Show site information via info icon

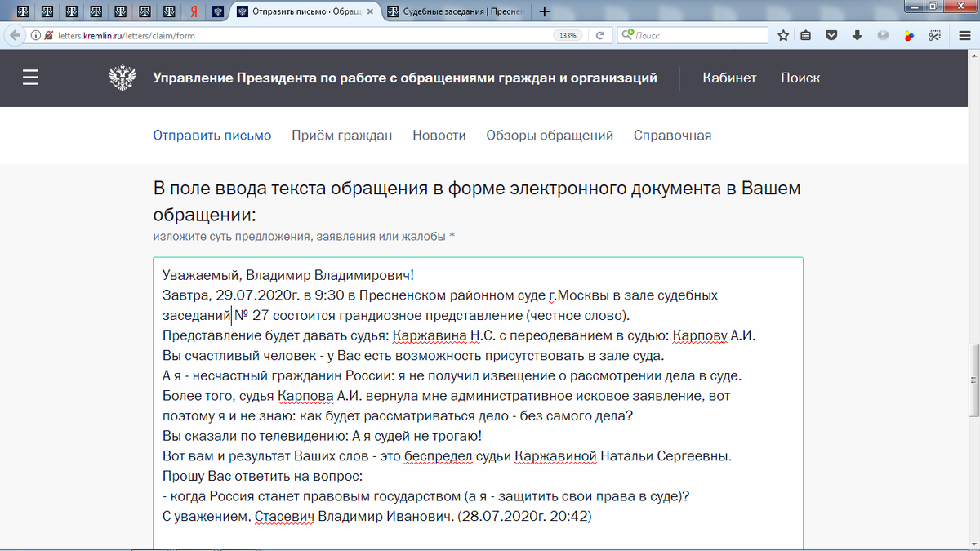pos(36,35)
